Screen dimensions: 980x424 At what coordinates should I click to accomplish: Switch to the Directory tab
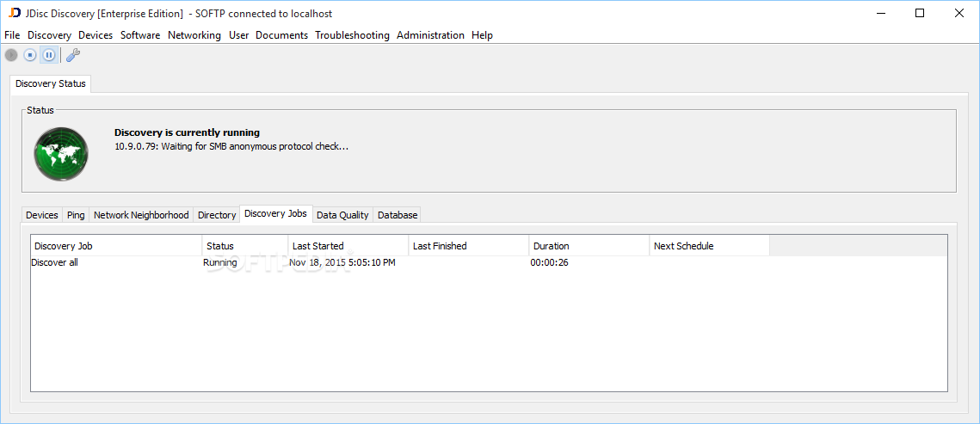217,215
